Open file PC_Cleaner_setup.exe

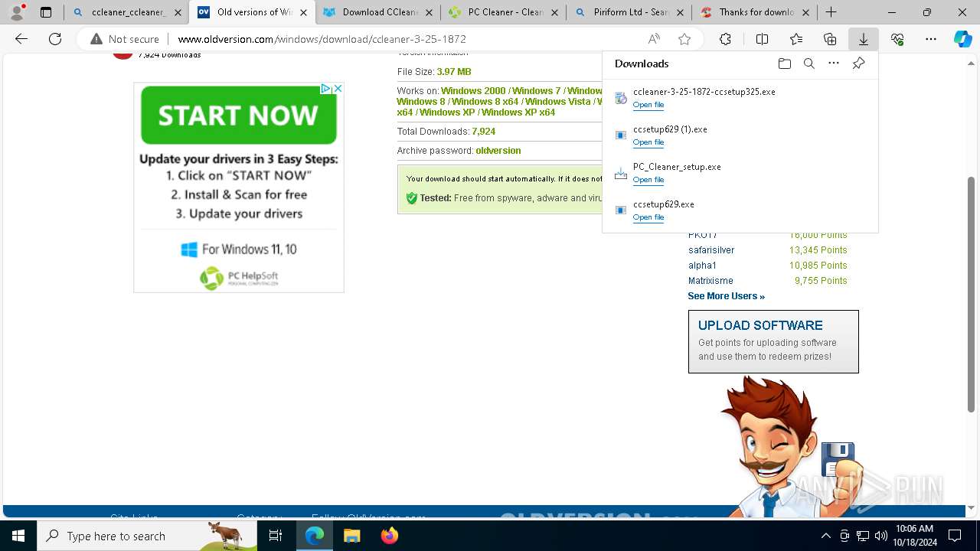tap(648, 180)
